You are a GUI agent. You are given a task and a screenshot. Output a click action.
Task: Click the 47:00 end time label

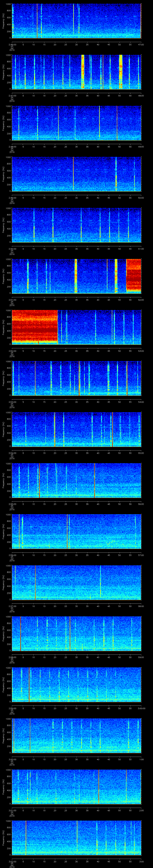[x=141, y=44]
